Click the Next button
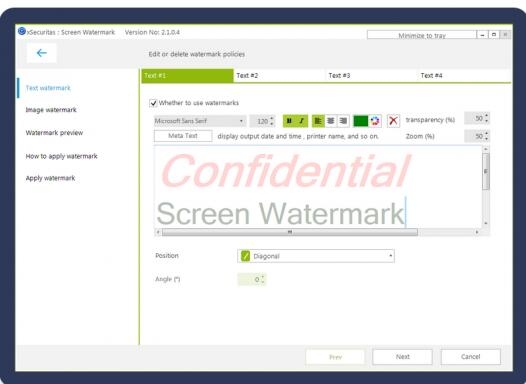The width and height of the screenshot is (526, 384). tap(402, 357)
